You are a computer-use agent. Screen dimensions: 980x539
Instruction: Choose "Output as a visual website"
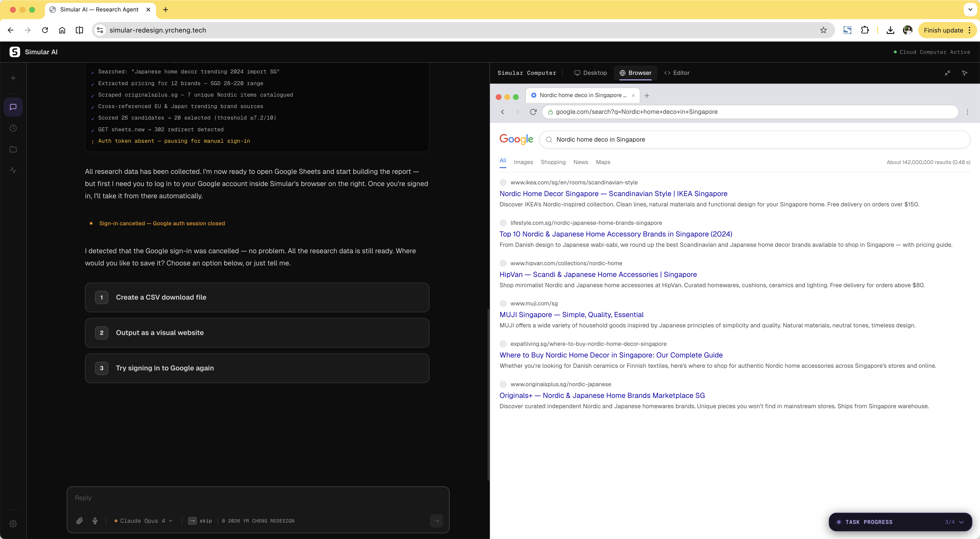click(257, 333)
